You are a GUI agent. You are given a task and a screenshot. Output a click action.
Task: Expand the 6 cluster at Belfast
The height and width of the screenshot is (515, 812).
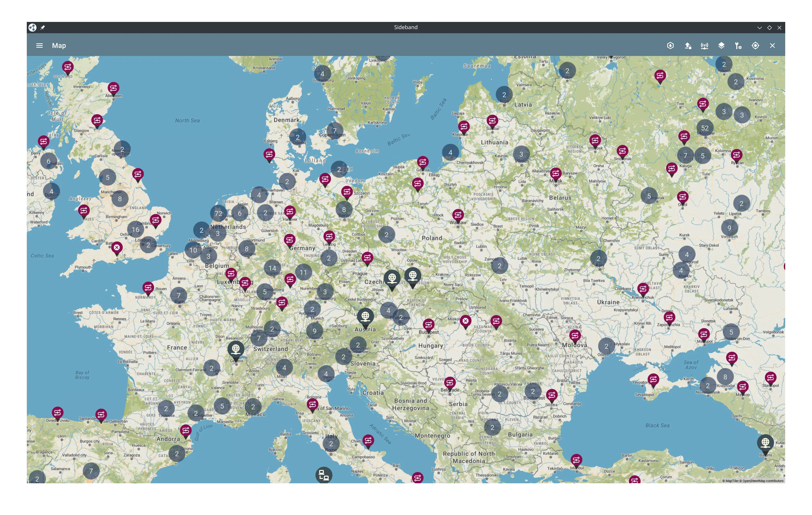[x=48, y=161]
